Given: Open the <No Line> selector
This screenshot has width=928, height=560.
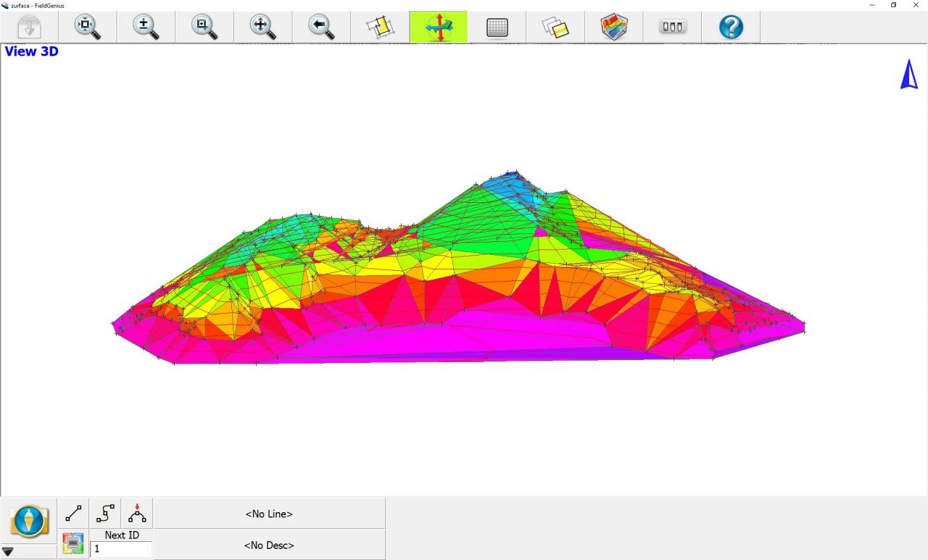Looking at the screenshot, I should click(269, 514).
